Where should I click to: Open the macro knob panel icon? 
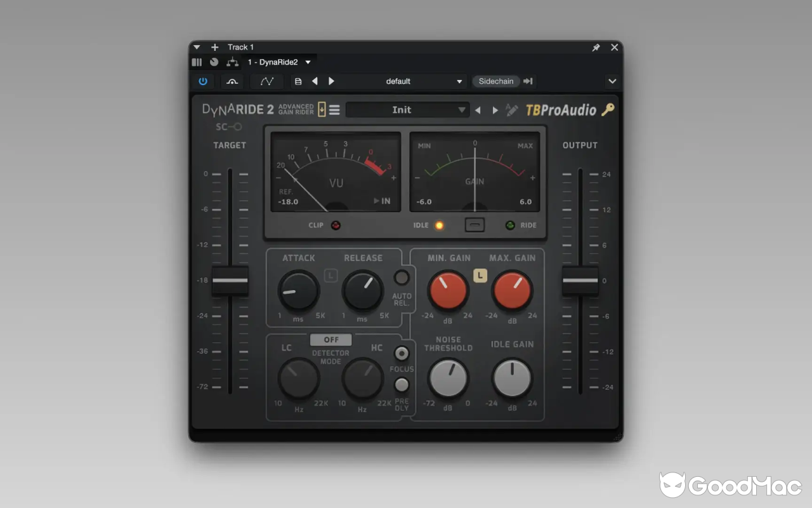click(x=214, y=62)
